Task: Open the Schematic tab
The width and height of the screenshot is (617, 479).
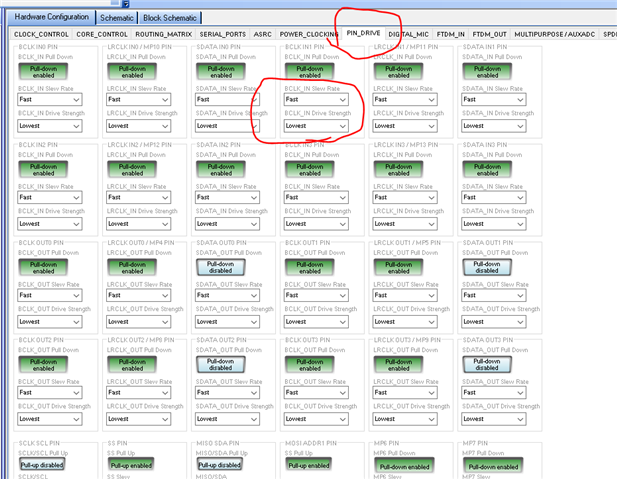Action: 116,18
